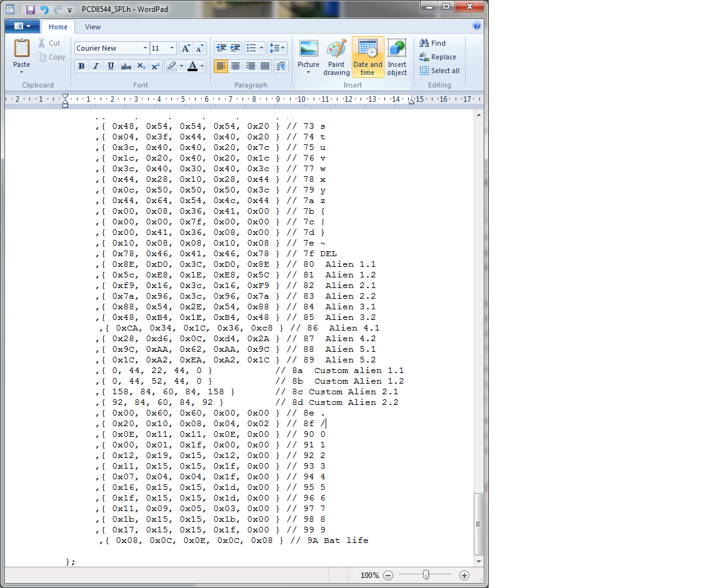
Task: Click the right indent marker on ruler
Action: pyautogui.click(x=411, y=101)
